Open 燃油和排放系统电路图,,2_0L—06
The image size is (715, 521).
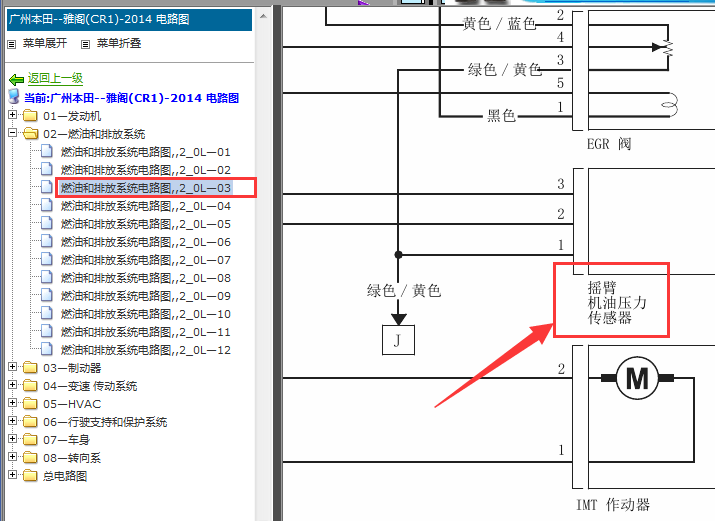pyautogui.click(x=145, y=242)
